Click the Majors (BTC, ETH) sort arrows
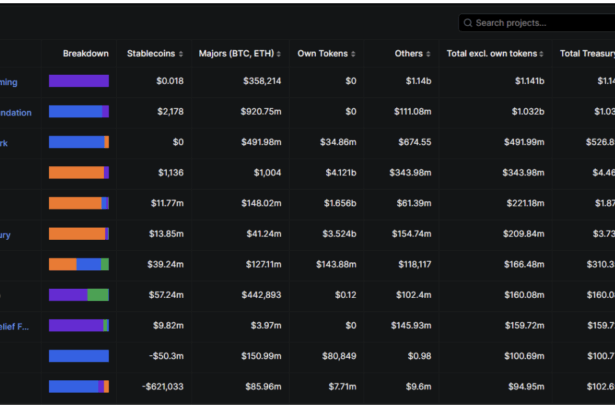This screenshot has height=410, width=615. coord(279,54)
